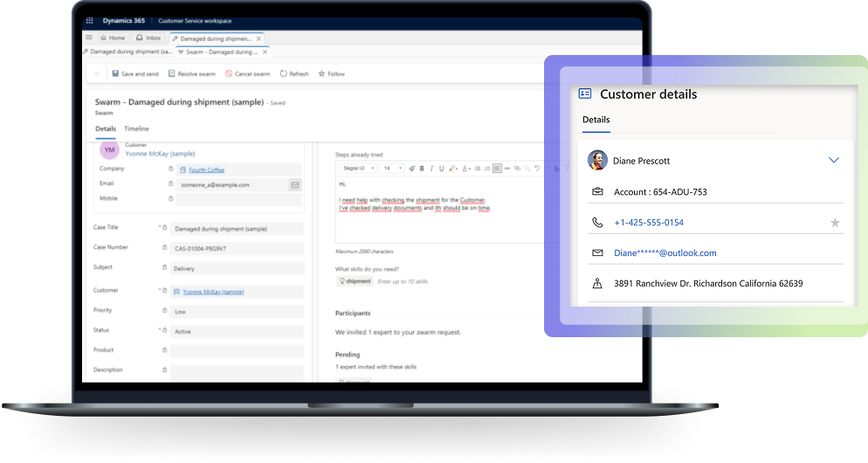Viewport: 868px width, 463px height.
Task: Expand Diane Prescott's details chevron
Action: click(x=834, y=161)
